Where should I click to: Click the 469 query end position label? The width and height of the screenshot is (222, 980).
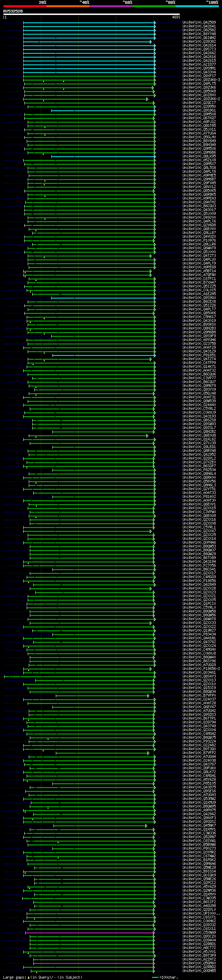(x=175, y=17)
